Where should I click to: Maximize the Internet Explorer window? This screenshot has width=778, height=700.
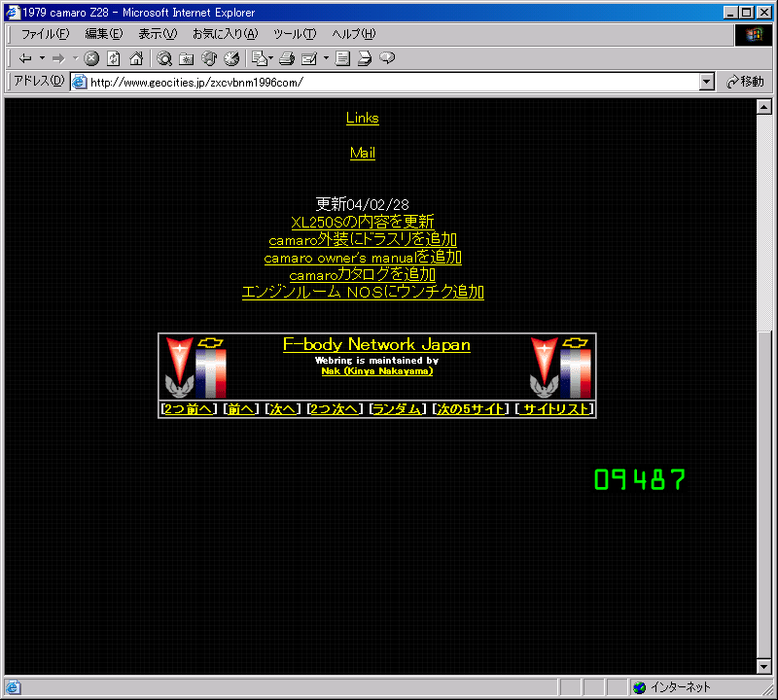click(x=746, y=13)
